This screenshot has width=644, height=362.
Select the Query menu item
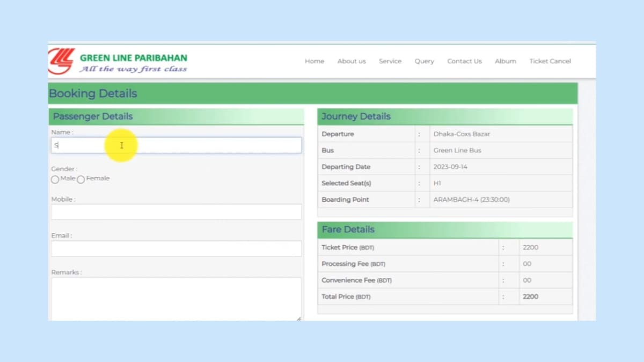[424, 61]
